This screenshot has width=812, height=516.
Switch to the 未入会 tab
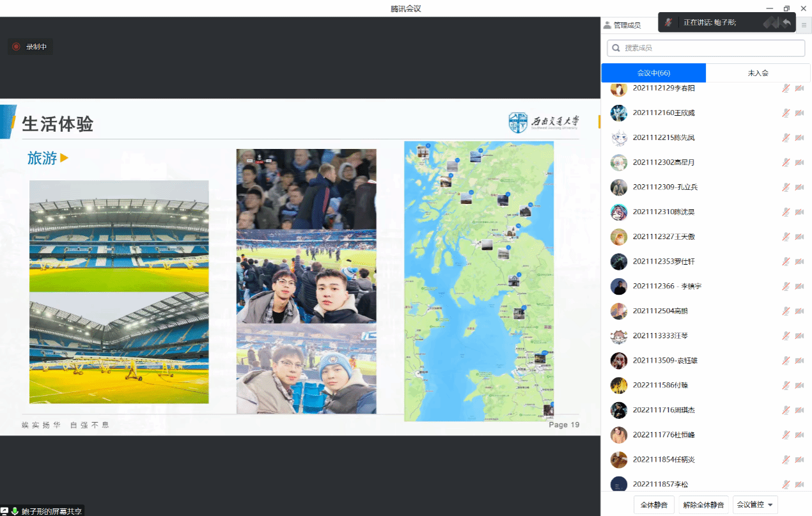[x=758, y=73]
